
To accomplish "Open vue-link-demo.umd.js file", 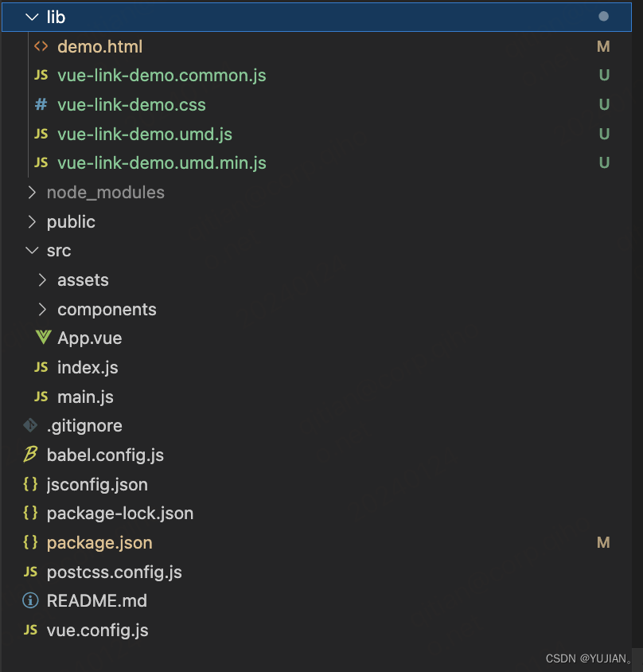I will 145,134.
